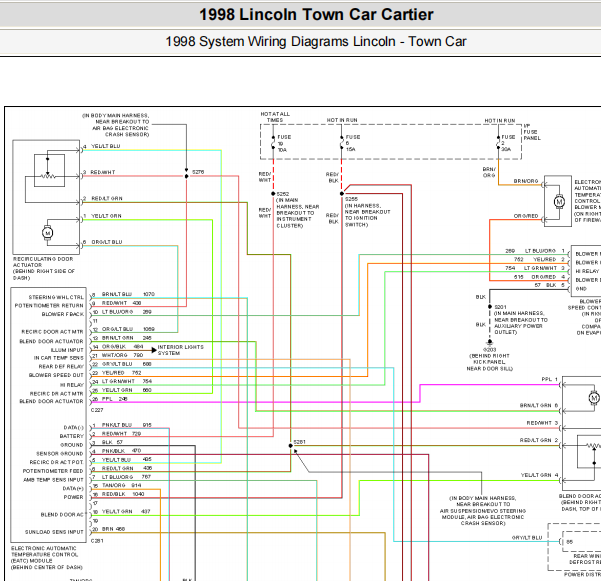Click the fuse 19 symbol in fuse panel

pos(273,143)
